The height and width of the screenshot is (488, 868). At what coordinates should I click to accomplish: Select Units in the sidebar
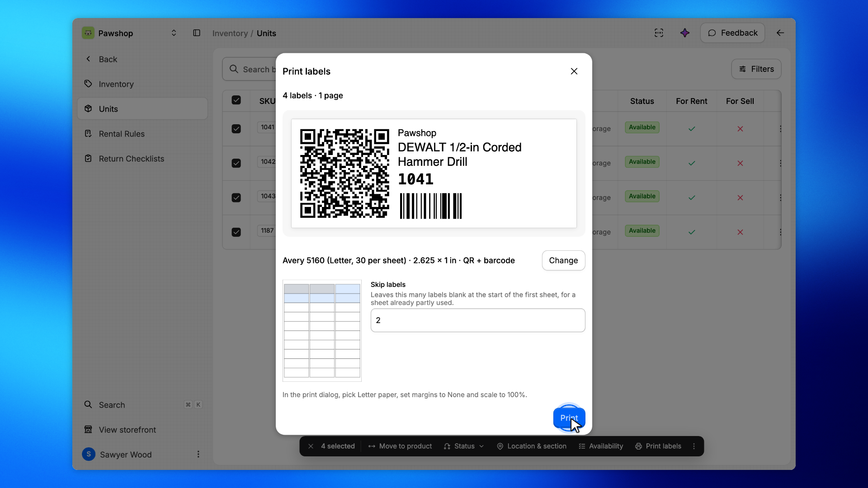pyautogui.click(x=142, y=109)
